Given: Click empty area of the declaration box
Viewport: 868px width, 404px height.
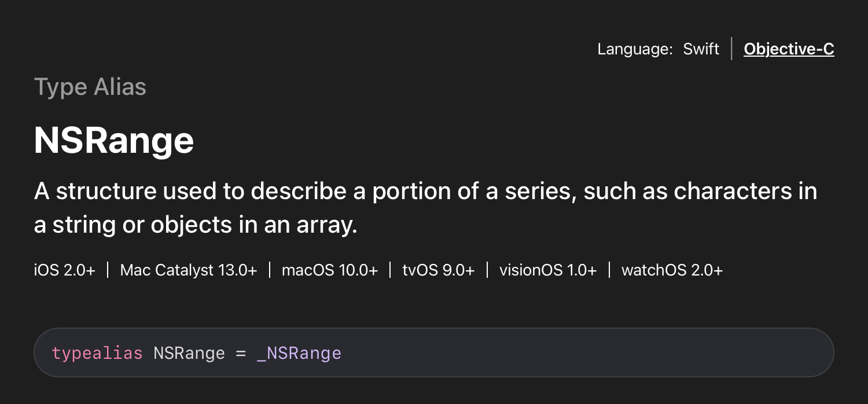Looking at the screenshot, I should (x=579, y=353).
